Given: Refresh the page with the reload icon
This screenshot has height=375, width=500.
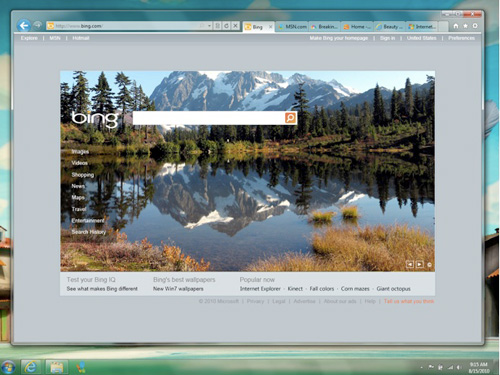Looking at the screenshot, I should click(226, 26).
